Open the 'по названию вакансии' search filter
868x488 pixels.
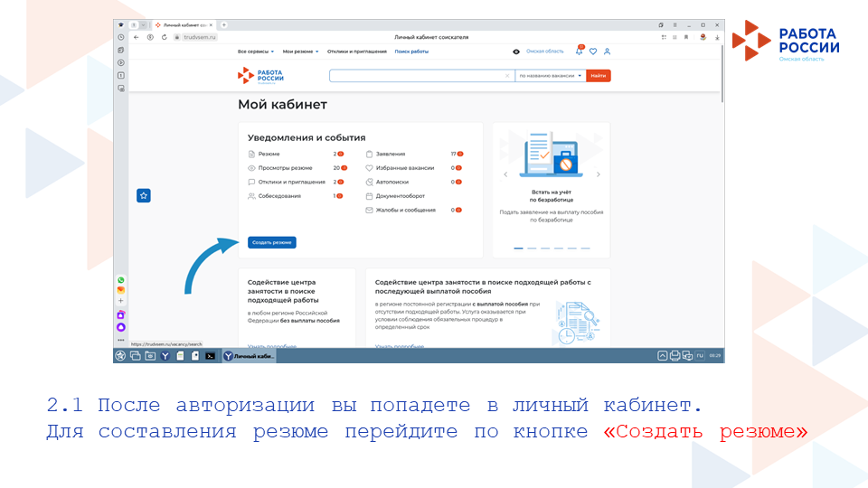coord(551,76)
